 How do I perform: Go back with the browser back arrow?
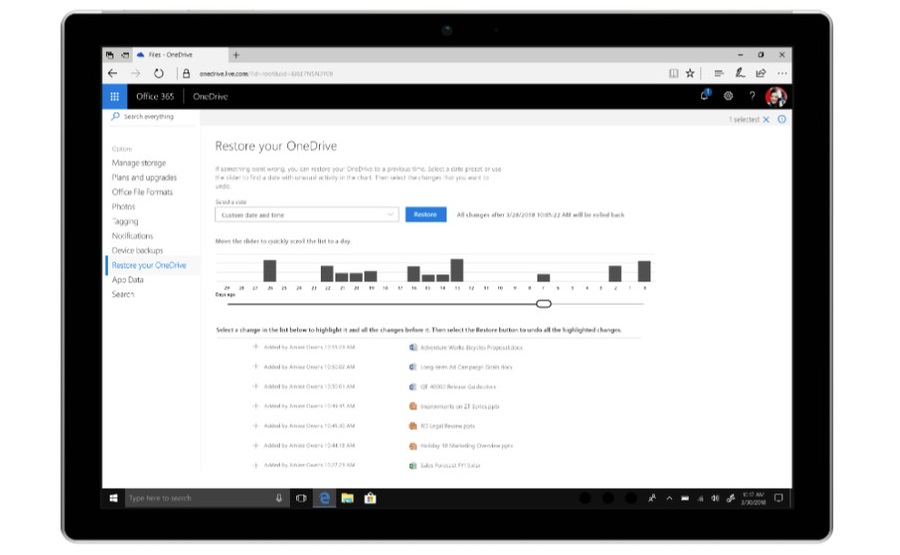(x=112, y=73)
